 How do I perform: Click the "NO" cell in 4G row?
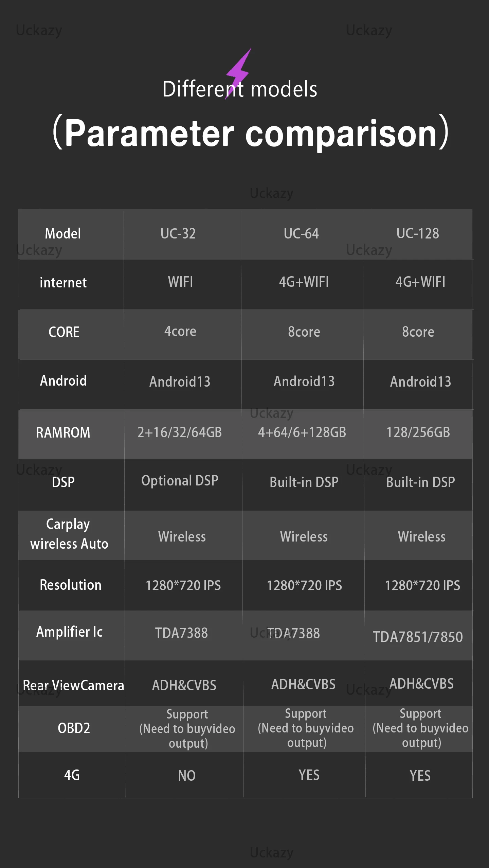[x=187, y=776]
